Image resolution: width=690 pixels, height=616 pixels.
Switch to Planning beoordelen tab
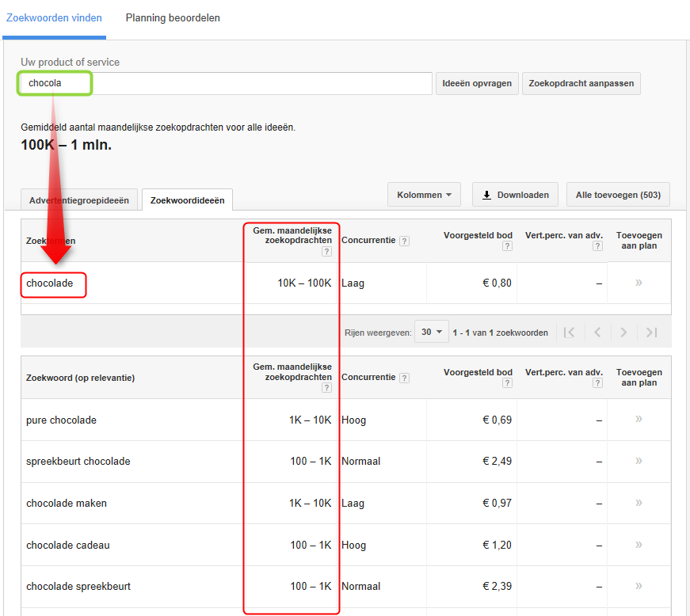coord(173,18)
